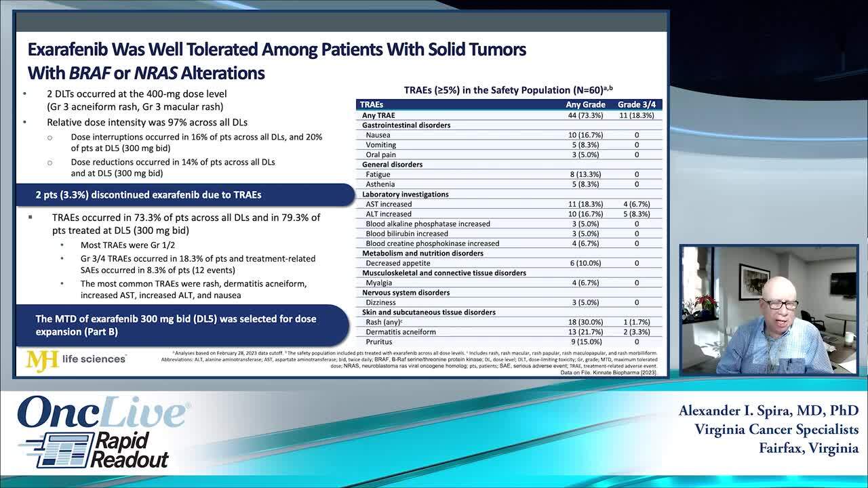The height and width of the screenshot is (488, 868).
Task: Click 'Metabolism and nutrition disorders' section row
Action: 510,253
